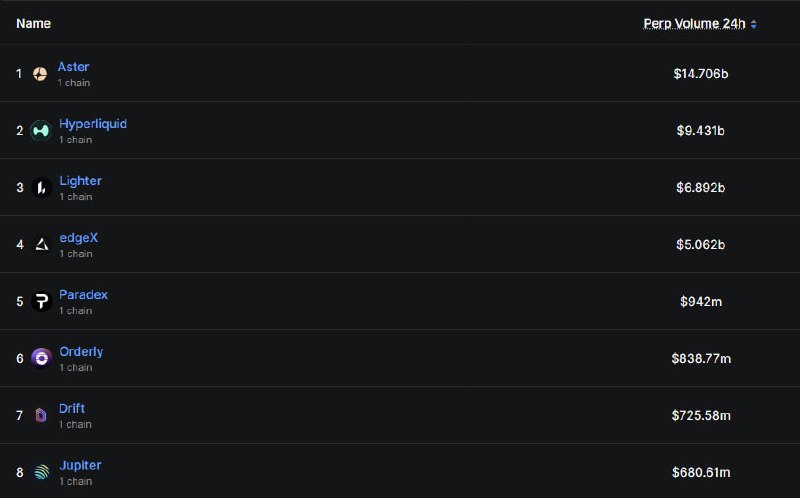The height and width of the screenshot is (498, 800).
Task: Open the Lighter protocol link
Action: (x=80, y=181)
